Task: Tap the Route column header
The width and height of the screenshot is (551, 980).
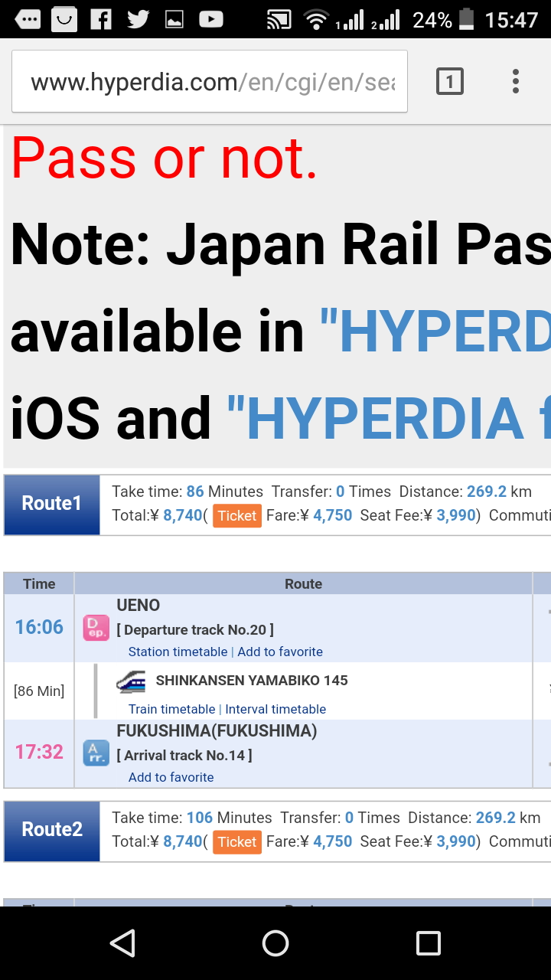Action: pos(304,583)
